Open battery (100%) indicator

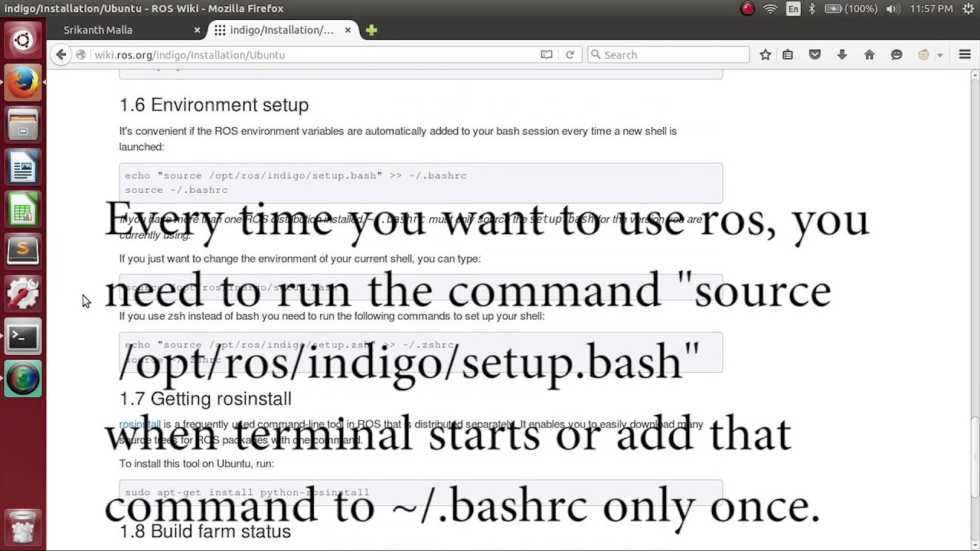point(850,8)
